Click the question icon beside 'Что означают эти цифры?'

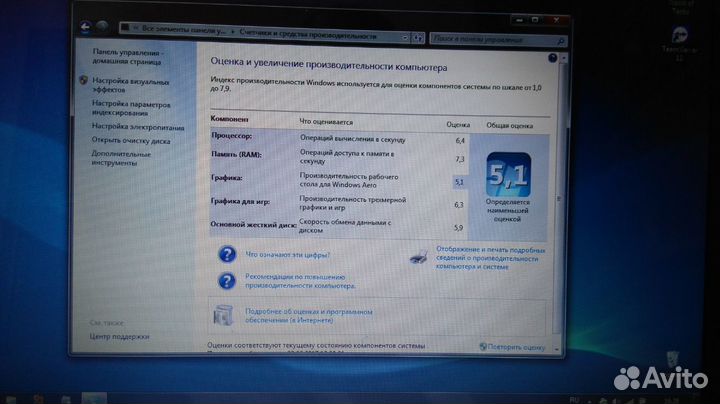[227, 254]
